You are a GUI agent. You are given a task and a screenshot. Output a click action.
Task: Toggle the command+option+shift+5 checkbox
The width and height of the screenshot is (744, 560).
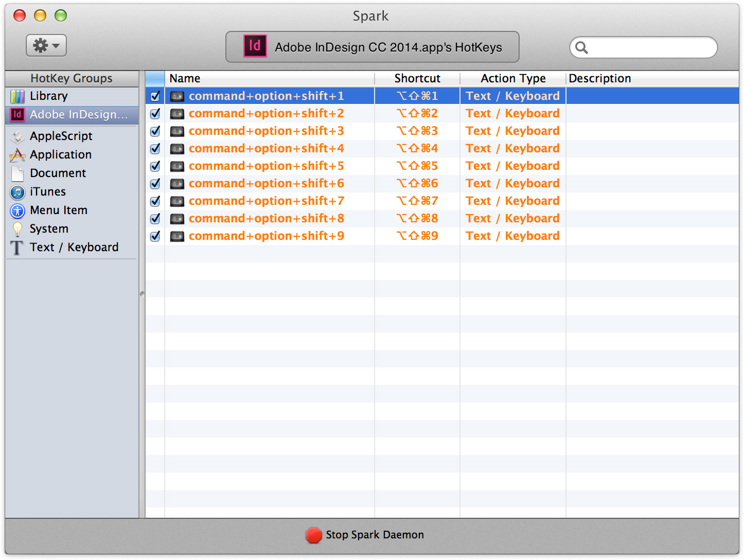tap(155, 166)
